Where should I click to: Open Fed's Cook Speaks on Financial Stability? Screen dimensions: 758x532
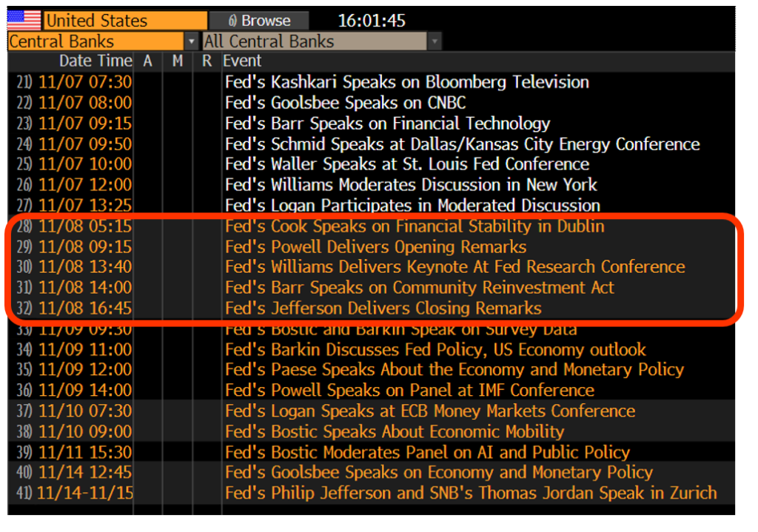pyautogui.click(x=415, y=226)
